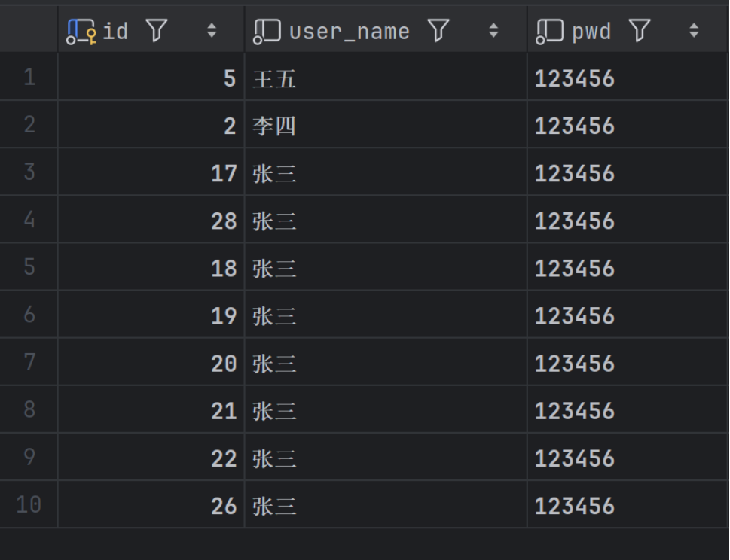
Task: Select row number 8
Action: (29, 409)
